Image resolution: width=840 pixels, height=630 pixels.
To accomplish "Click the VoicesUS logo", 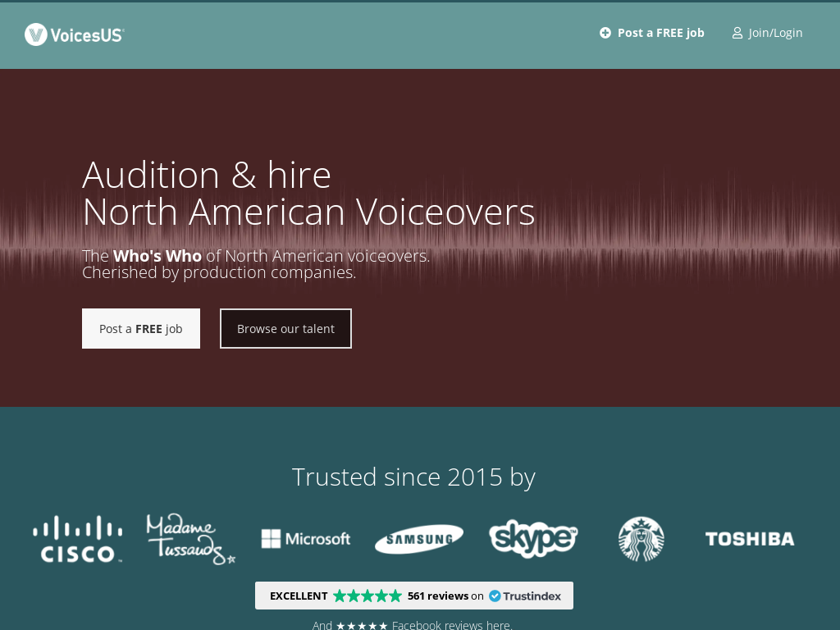I will (75, 34).
